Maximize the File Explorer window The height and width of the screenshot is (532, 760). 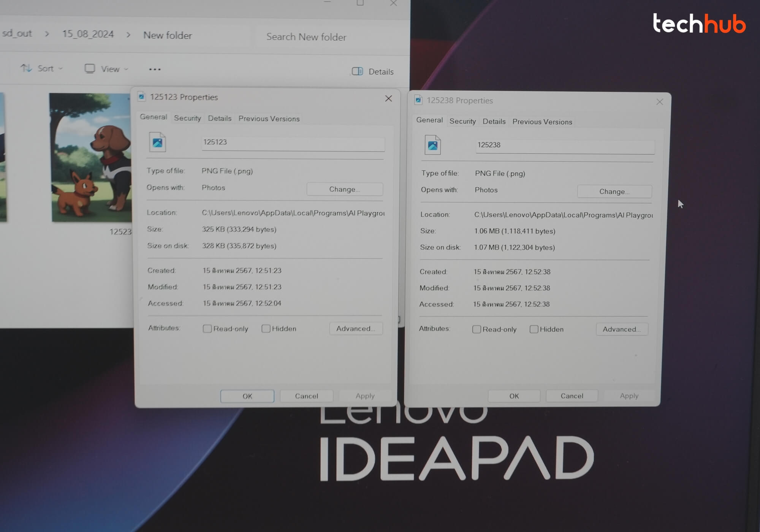click(360, 3)
